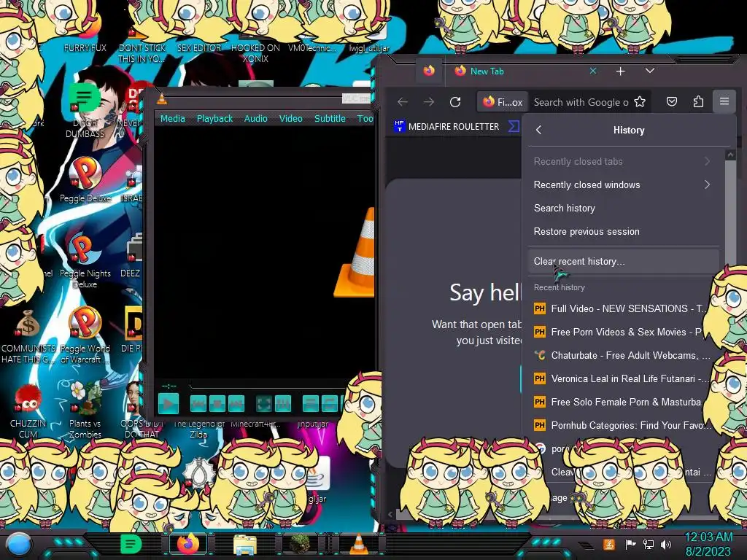This screenshot has height=560, width=747.
Task: Open the Minecraft block taskbar icon
Action: [x=300, y=544]
